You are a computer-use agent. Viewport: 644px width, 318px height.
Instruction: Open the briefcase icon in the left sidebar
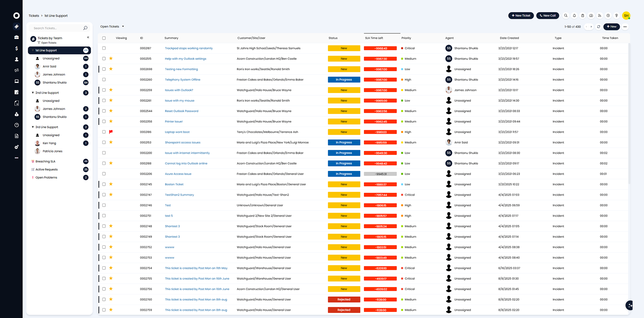click(x=16, y=37)
